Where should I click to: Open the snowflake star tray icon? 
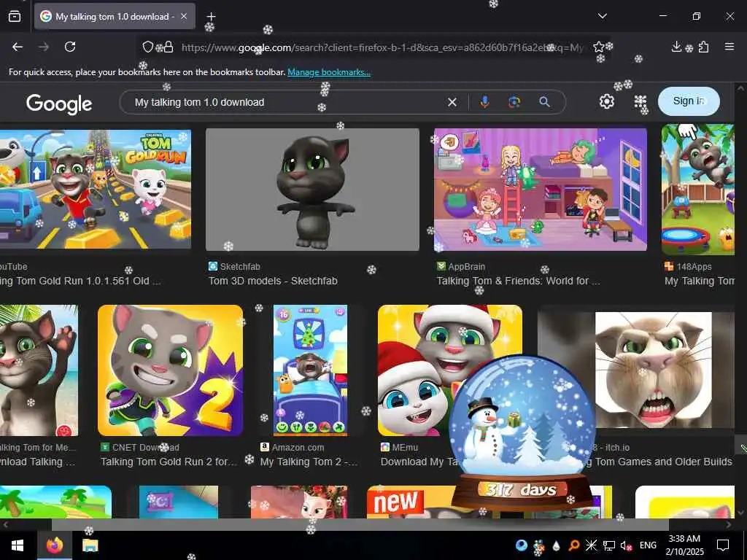click(x=591, y=545)
